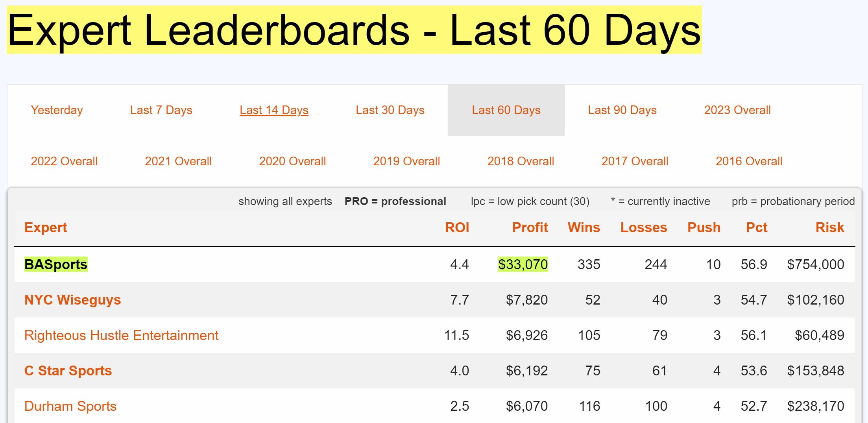Open NYC Wiseguys expert page
Image resolution: width=868 pixels, height=423 pixels.
[x=72, y=300]
